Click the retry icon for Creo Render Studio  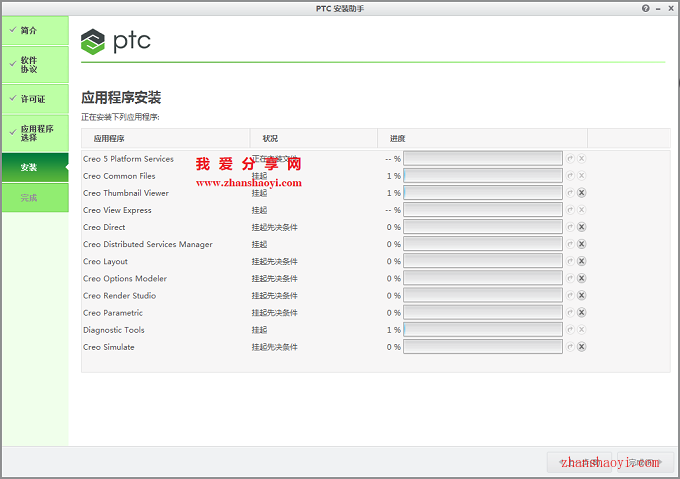570,296
